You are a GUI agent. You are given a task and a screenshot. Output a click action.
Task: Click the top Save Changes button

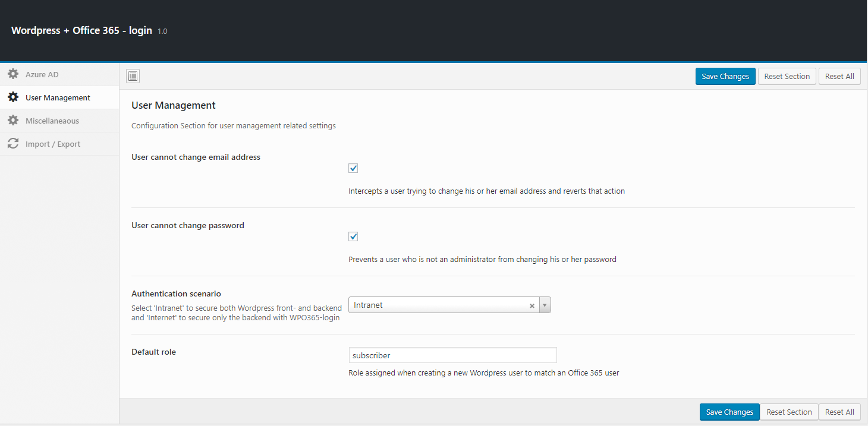(725, 76)
